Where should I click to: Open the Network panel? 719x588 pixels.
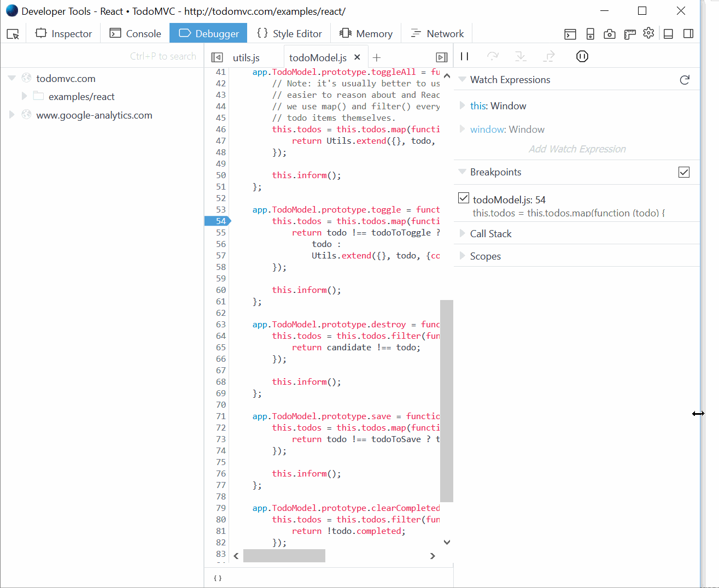[437, 33]
